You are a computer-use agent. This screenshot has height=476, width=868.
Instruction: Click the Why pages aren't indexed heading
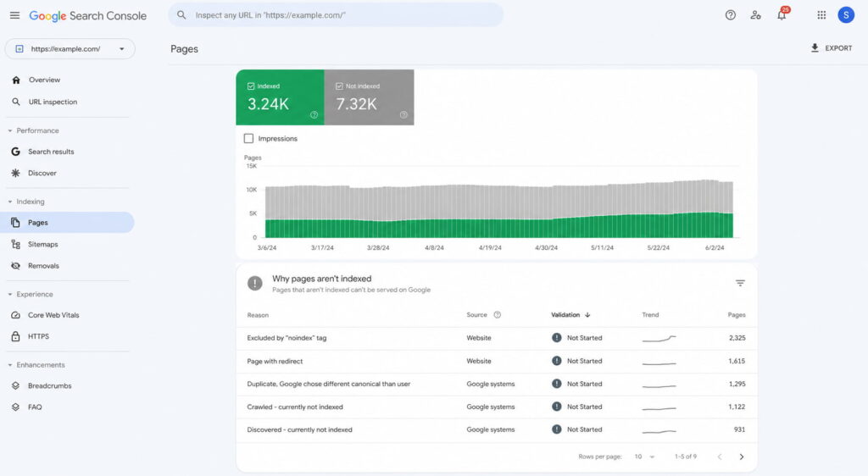tap(321, 279)
